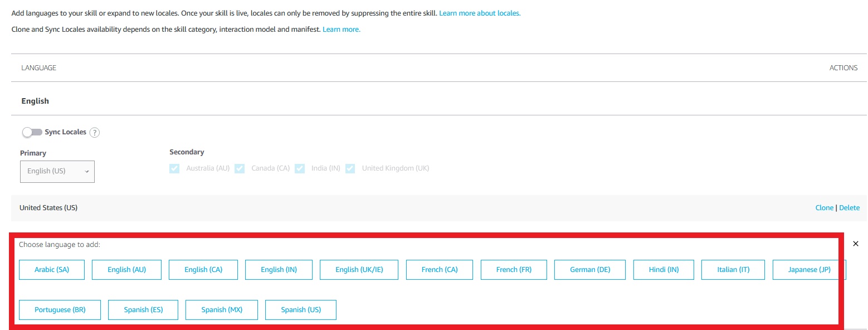Screen dimensions: 868x330
Task: Uncheck the Canada (CA) secondary locale
Action: [239, 168]
